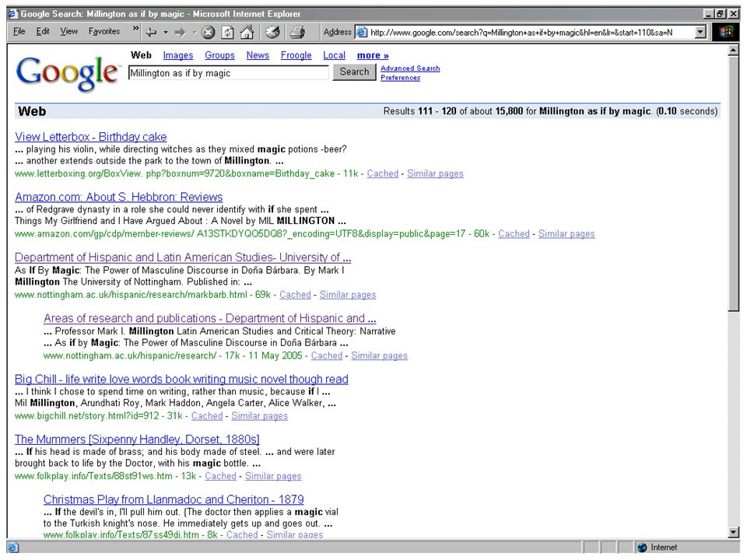
Task: Open Similar pages for bigchill.net result
Action: pyautogui.click(x=260, y=415)
